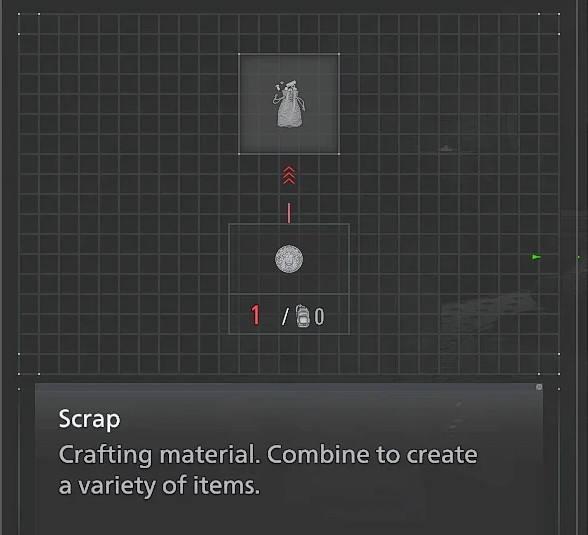The height and width of the screenshot is (535, 588).
Task: Click the vertical divider line at right edge
Action: [x=577, y=267]
